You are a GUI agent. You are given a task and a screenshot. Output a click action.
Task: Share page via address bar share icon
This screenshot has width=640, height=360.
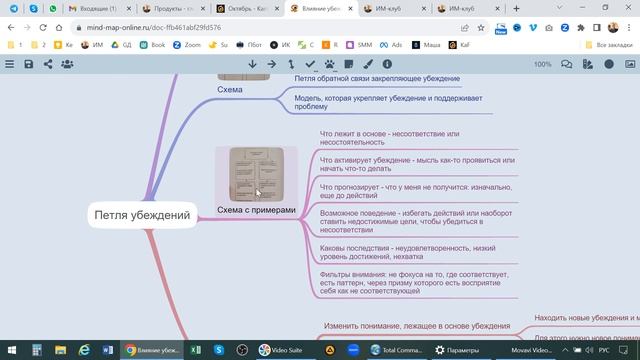click(x=464, y=28)
